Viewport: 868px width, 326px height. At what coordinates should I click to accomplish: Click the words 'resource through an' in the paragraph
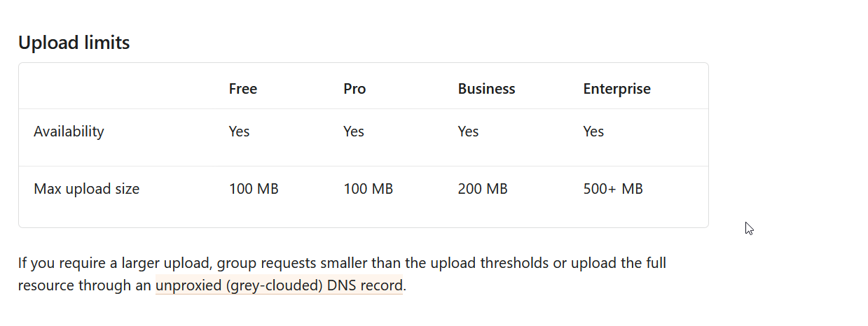(85, 285)
